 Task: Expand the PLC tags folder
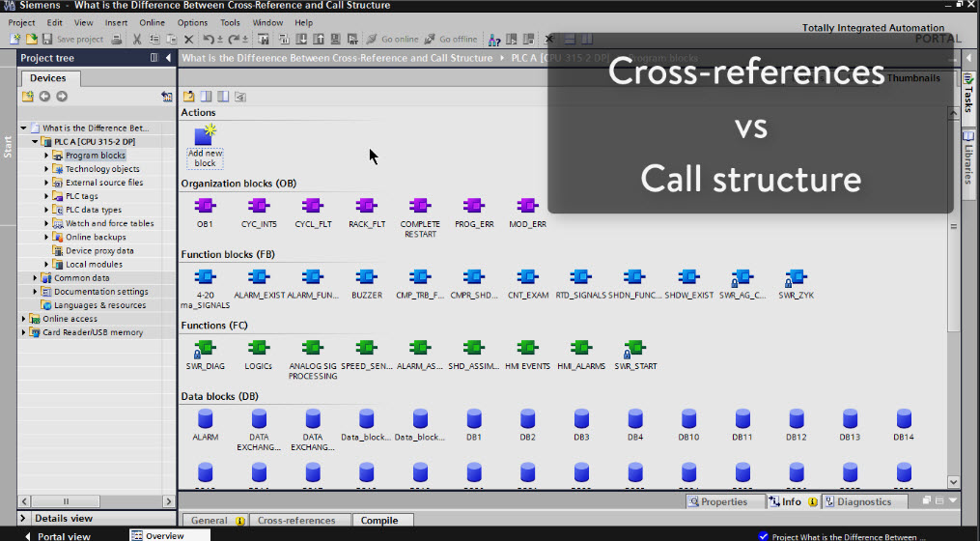coord(46,196)
